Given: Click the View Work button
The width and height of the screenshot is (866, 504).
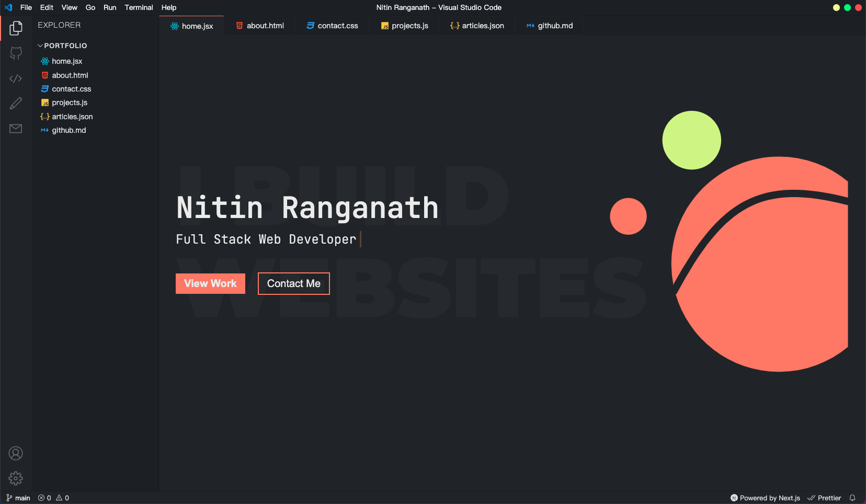Looking at the screenshot, I should click(x=210, y=283).
